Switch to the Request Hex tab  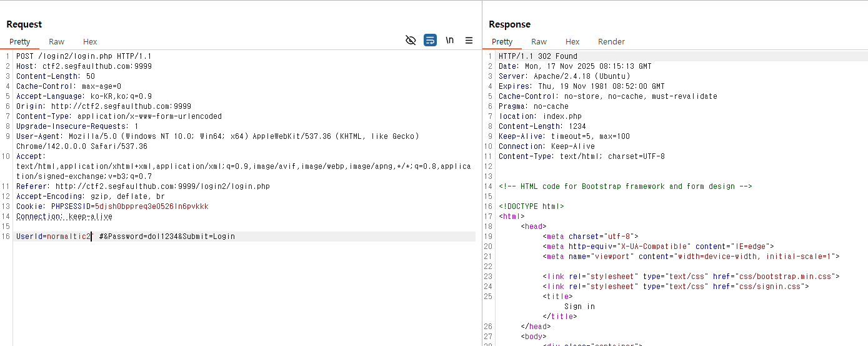90,42
